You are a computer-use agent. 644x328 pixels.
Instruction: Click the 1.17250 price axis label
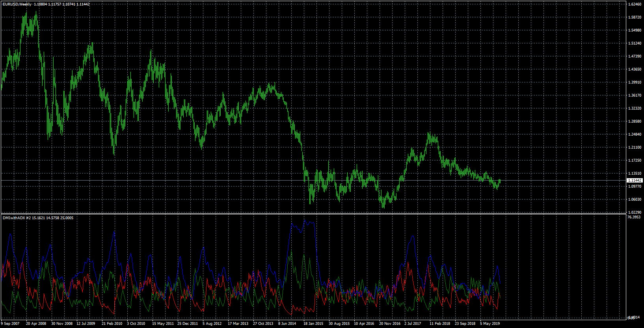(x=635, y=160)
